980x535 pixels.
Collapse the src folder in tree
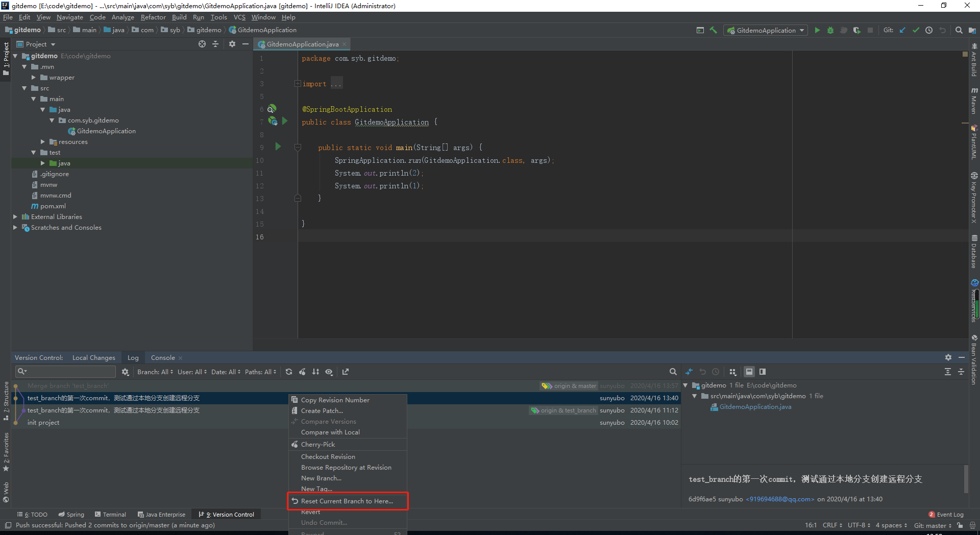24,88
